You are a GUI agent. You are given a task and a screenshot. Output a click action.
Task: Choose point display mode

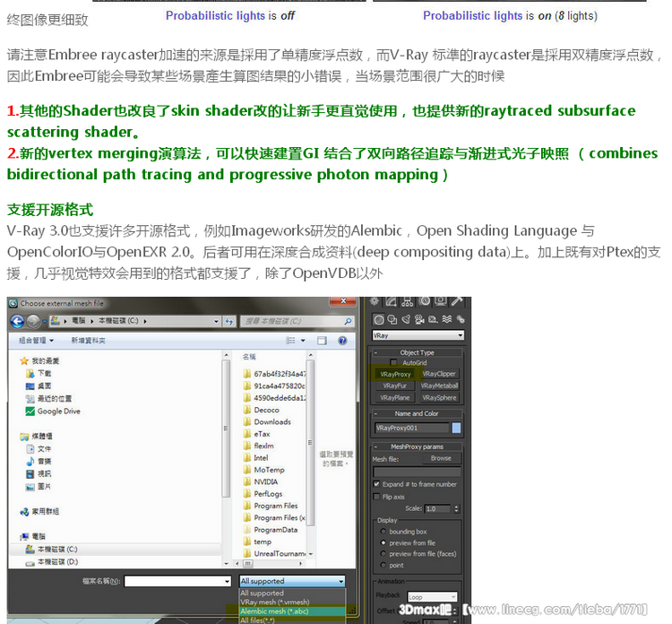(x=383, y=565)
